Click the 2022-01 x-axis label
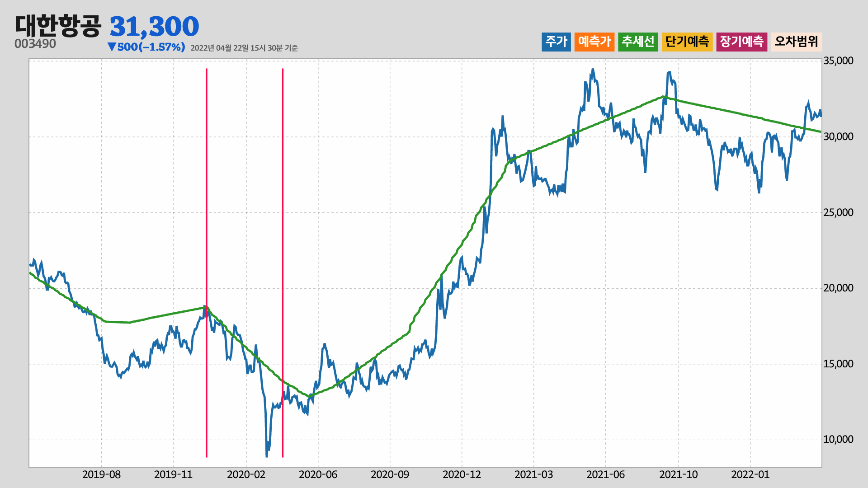The height and width of the screenshot is (488, 868). [750, 474]
